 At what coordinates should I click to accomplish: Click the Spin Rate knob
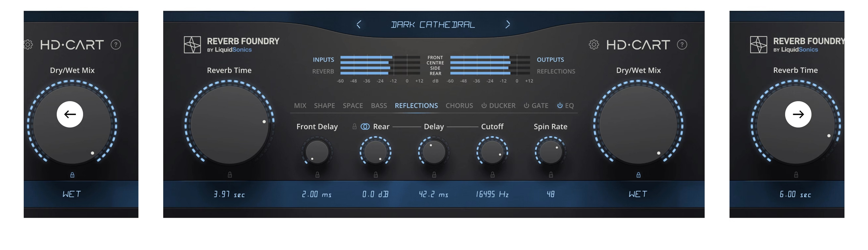[551, 152]
